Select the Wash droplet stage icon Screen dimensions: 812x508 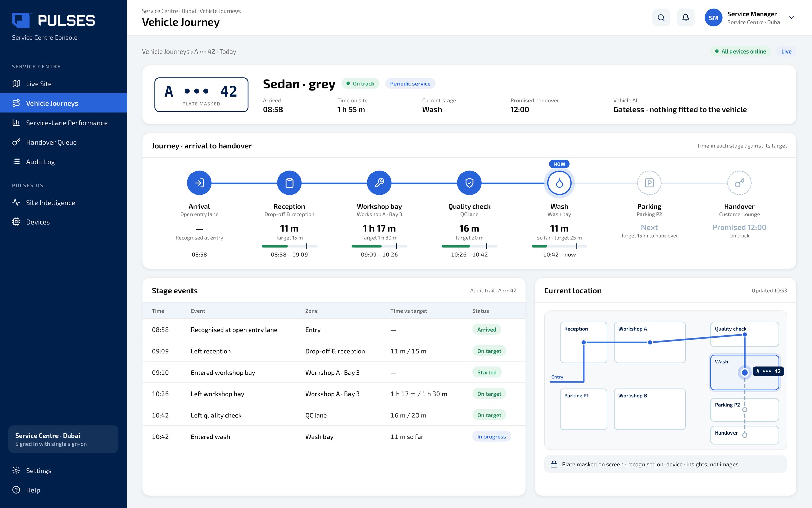point(559,183)
